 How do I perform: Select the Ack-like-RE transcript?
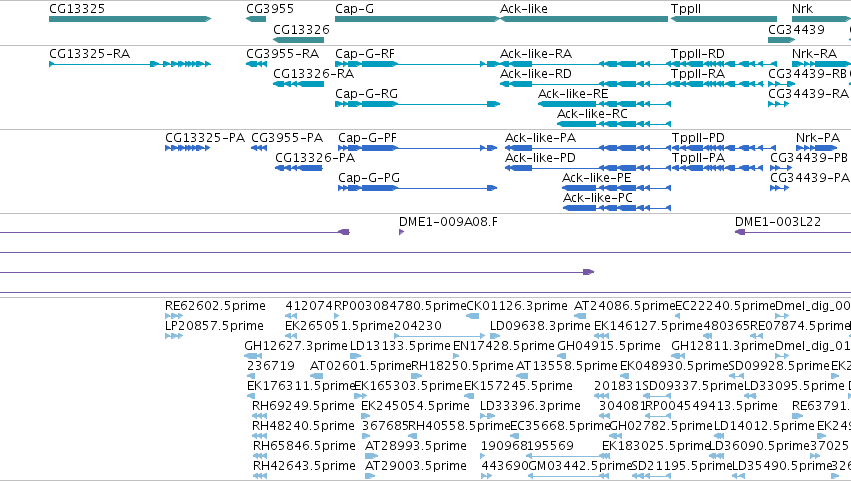[x=604, y=104]
